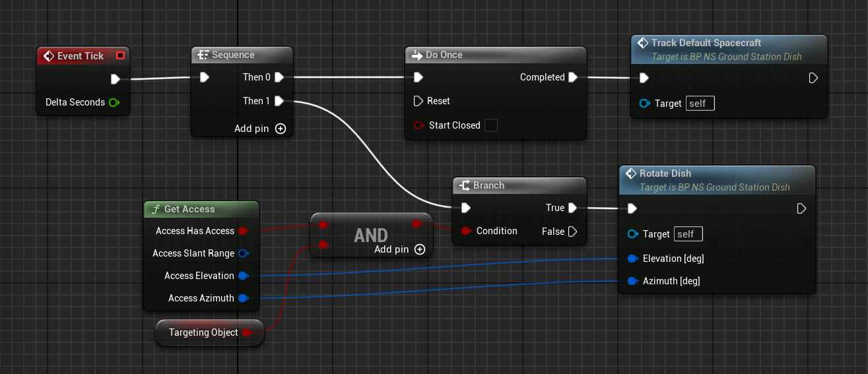868x374 pixels.
Task: Select the Get Access node title
Action: coord(189,209)
